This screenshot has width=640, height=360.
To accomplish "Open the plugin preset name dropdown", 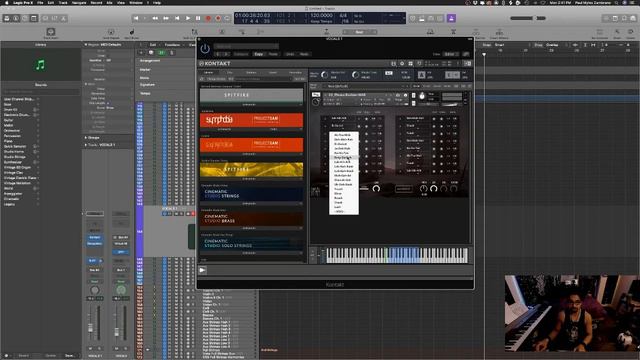I will [246, 46].
